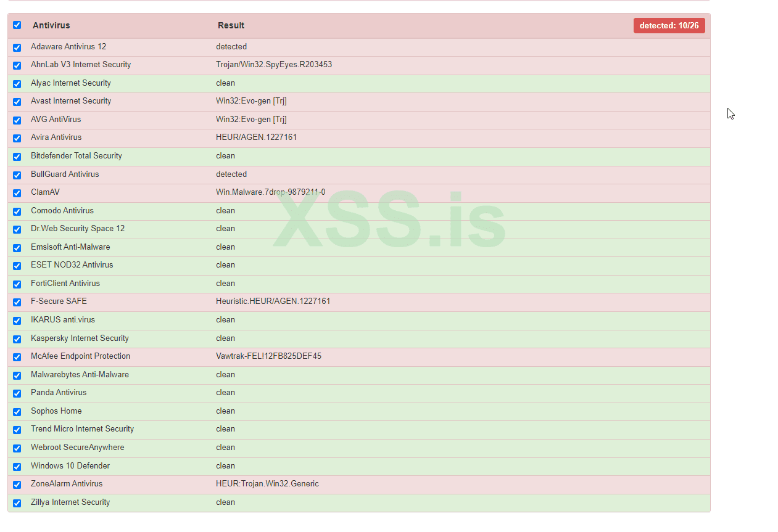Uncheck Webroot SecureAnywhere checkbox
The height and width of the screenshot is (532, 778).
[17, 448]
